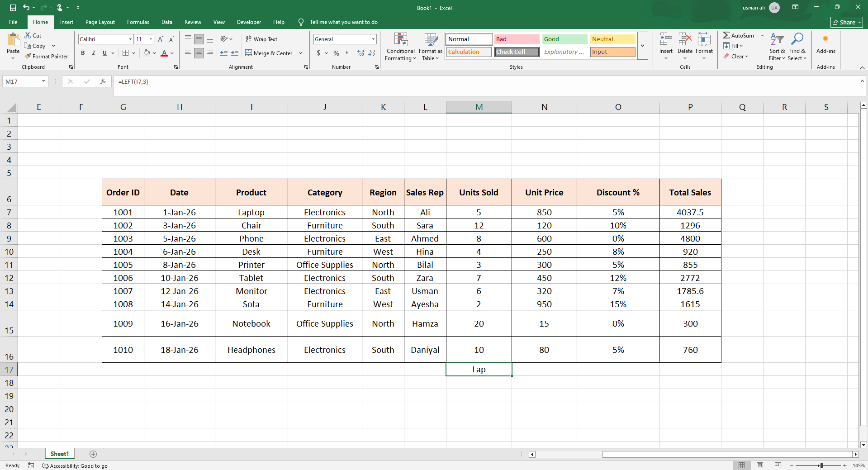
Task: Toggle Italic formatting
Action: (94, 53)
